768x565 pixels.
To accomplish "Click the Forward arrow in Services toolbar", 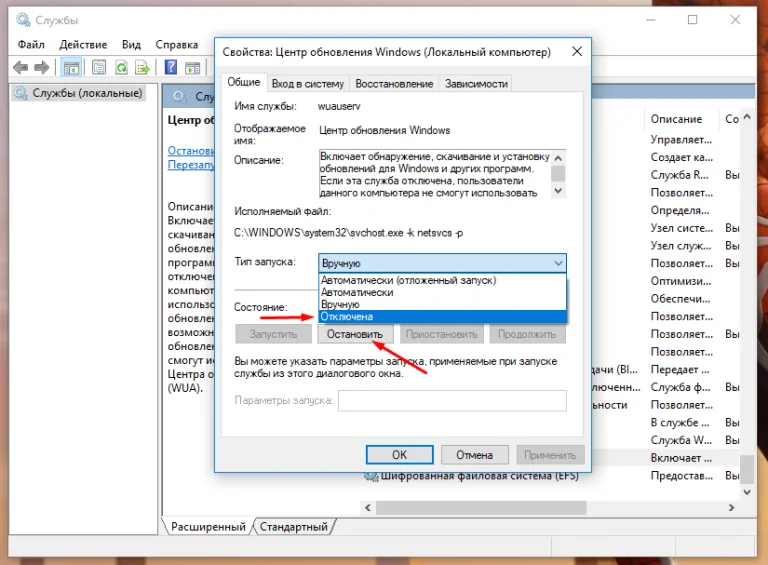I will 42,67.
